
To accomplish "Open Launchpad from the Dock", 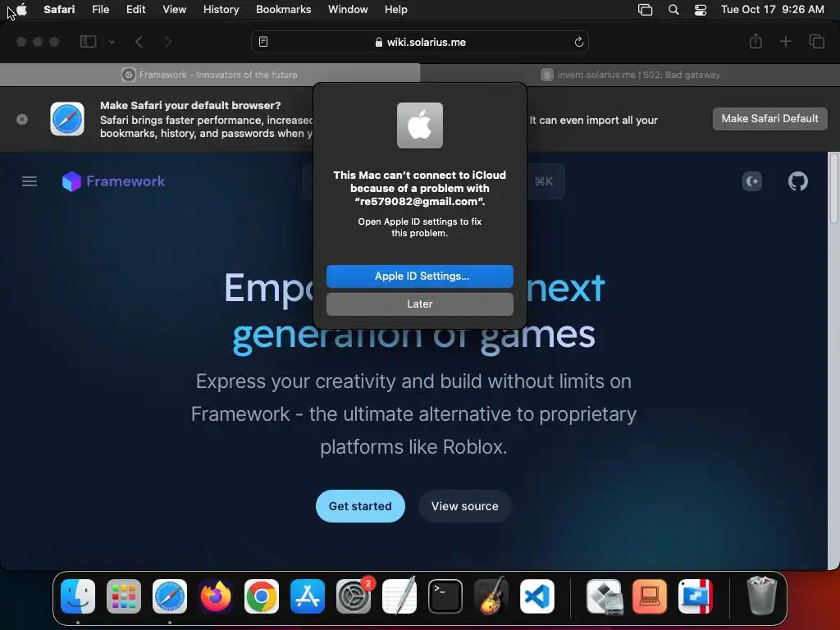I will pyautogui.click(x=124, y=596).
